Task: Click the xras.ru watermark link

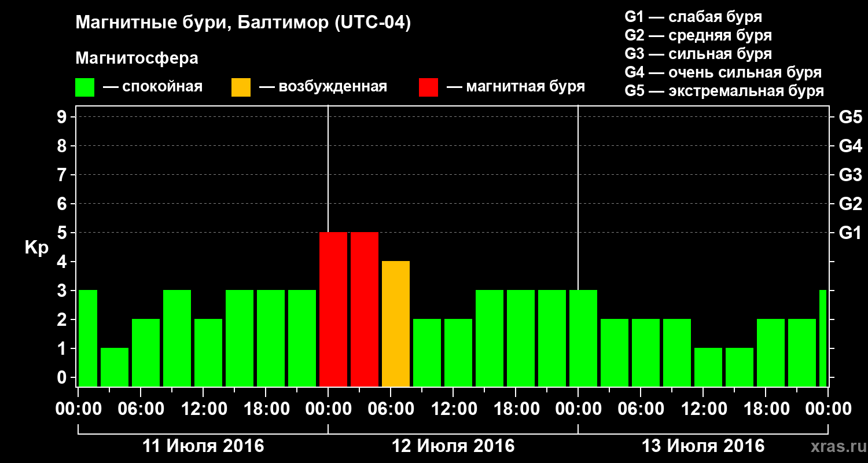Action: 836,446
